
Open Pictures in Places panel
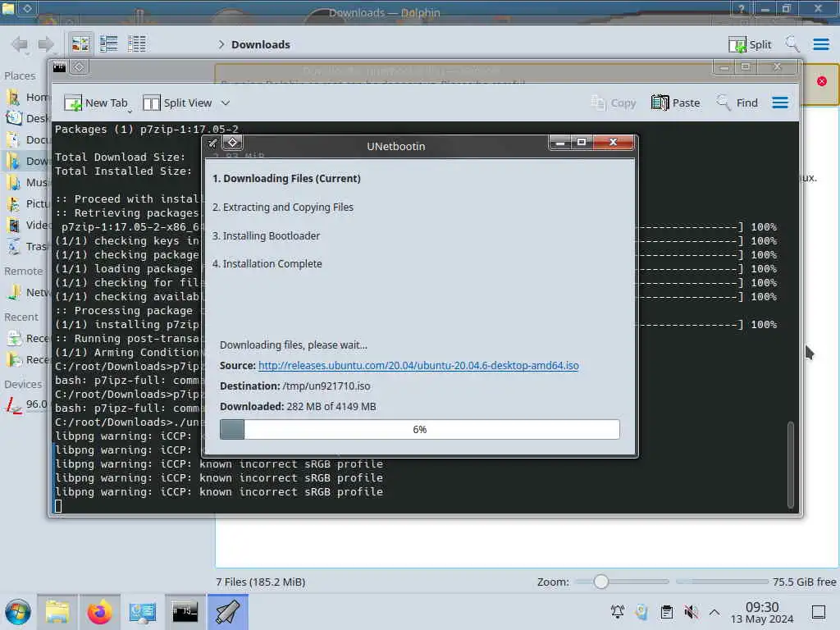click(28, 203)
